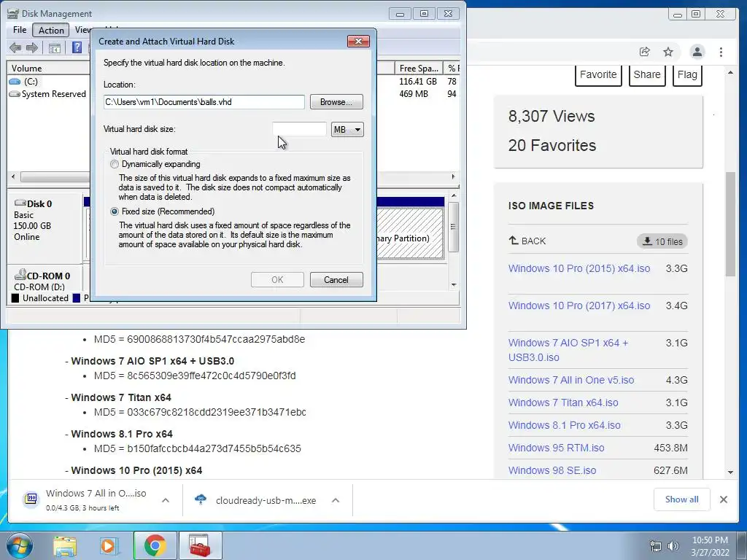Image resolution: width=747 pixels, height=560 pixels.
Task: Expand options for Windows 7 All in One download
Action: point(166,500)
